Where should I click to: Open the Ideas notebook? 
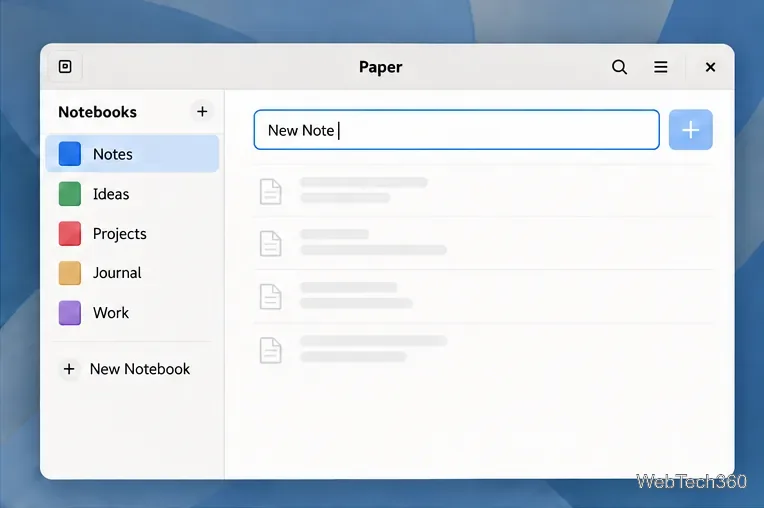132,194
